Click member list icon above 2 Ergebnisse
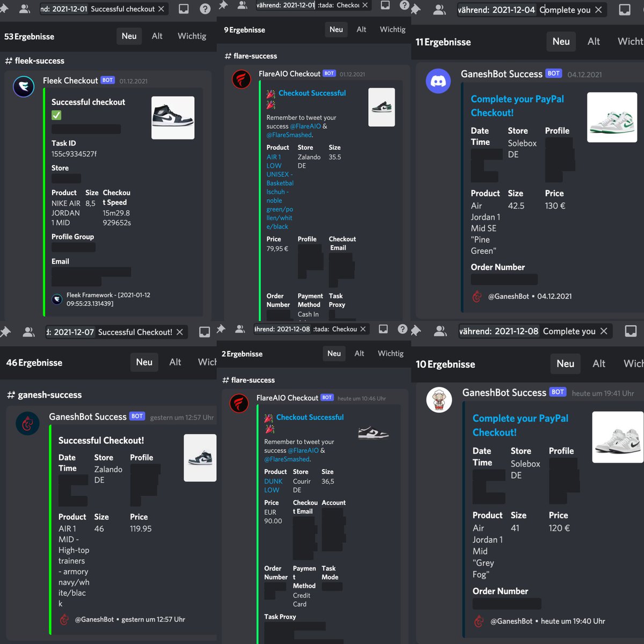The width and height of the screenshot is (644, 644). coord(240,329)
